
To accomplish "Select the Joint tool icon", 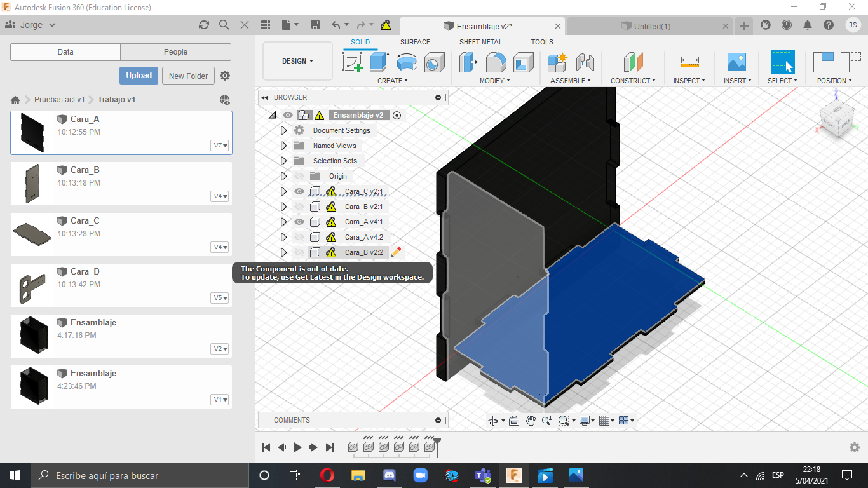I will [x=585, y=62].
